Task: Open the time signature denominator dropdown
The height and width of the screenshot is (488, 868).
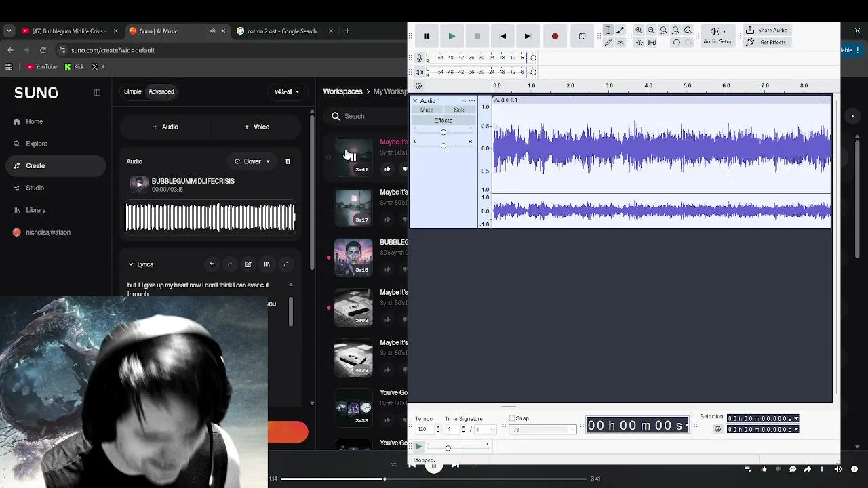Action: pyautogui.click(x=486, y=430)
